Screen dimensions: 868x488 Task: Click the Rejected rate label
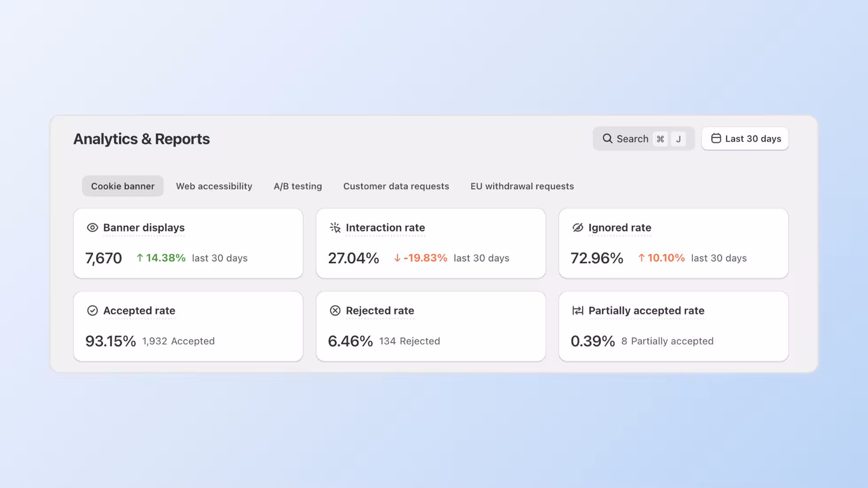coord(380,310)
